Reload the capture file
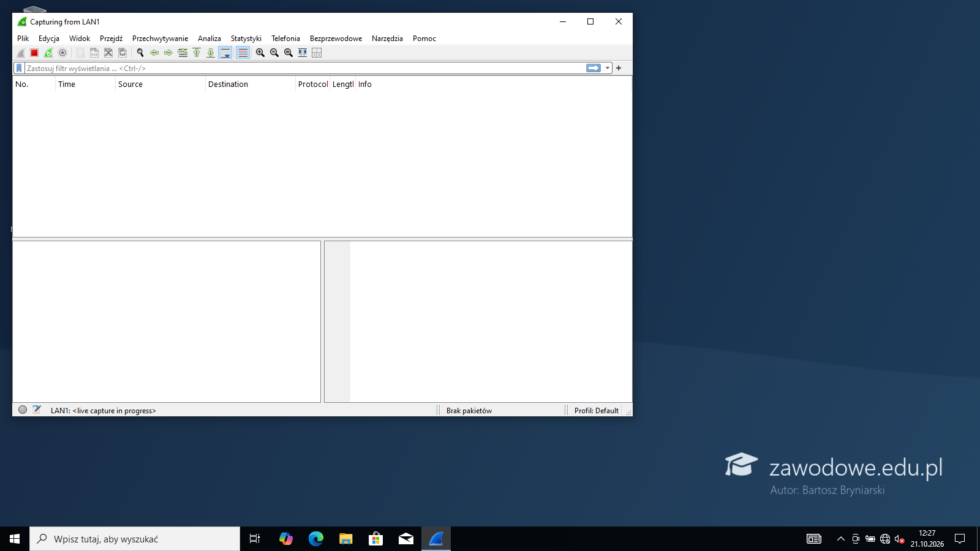The image size is (980, 551). click(x=123, y=53)
